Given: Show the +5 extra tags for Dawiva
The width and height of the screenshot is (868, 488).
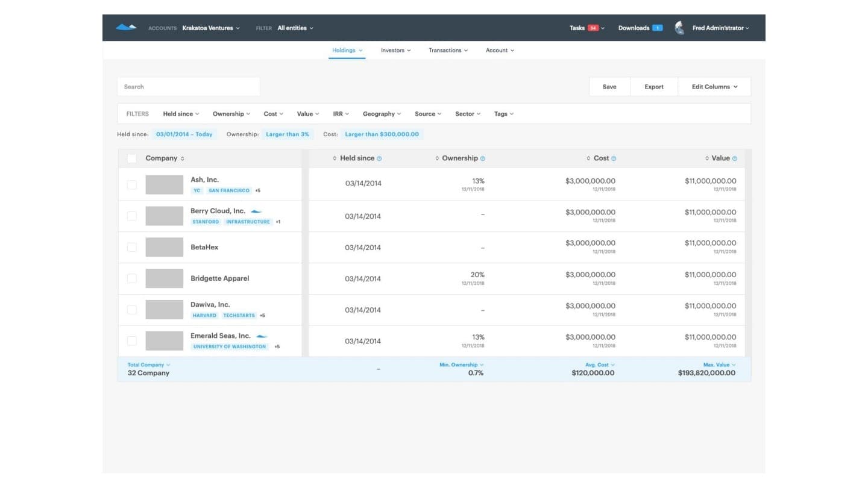Looking at the screenshot, I should click(x=262, y=316).
